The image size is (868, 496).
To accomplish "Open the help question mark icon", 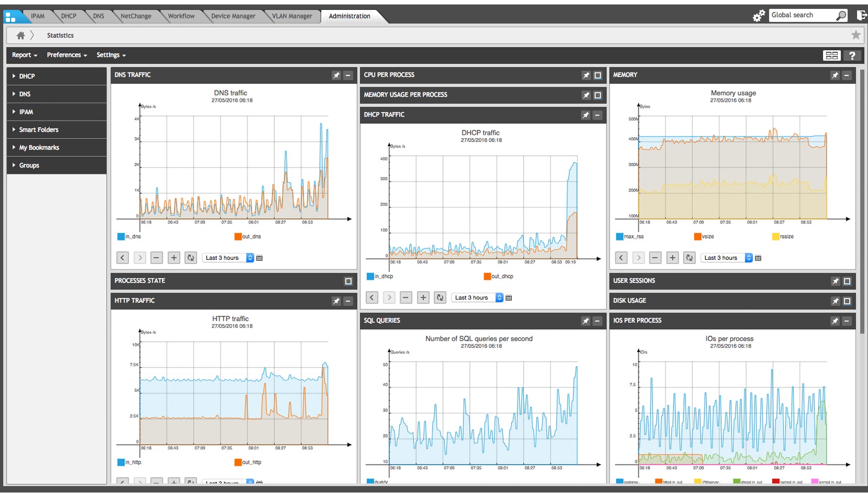I will coord(852,56).
